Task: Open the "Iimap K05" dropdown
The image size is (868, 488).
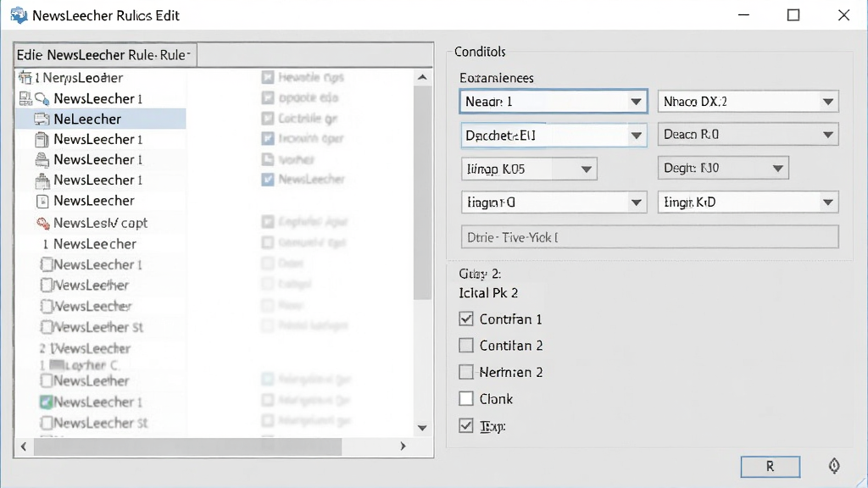Action: coord(529,169)
